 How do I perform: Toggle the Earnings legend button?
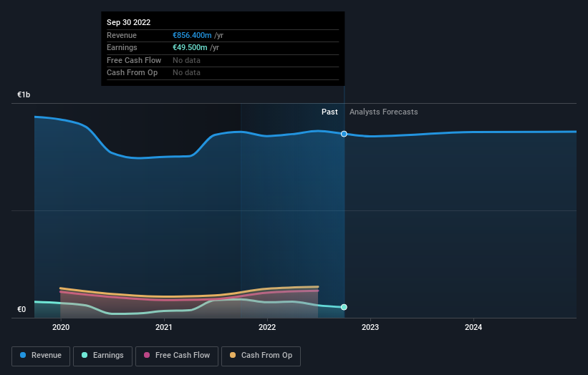102,356
